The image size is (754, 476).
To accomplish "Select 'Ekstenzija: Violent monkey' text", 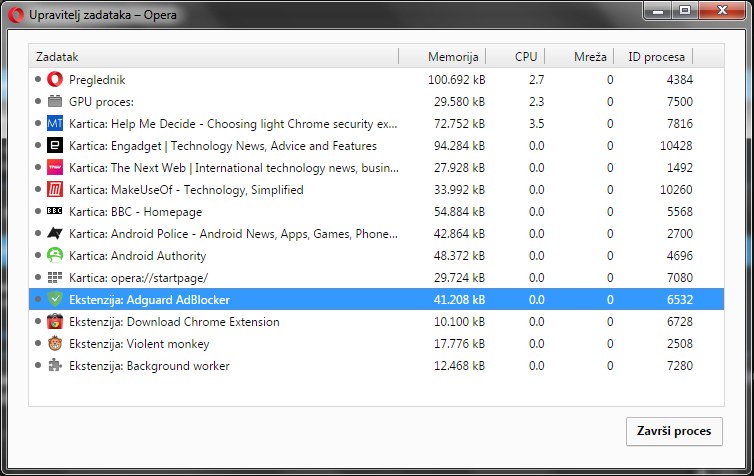I will coord(139,344).
